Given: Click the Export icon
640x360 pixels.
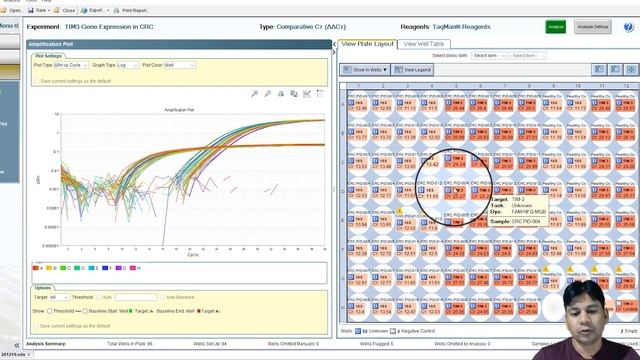Looking at the screenshot, I should (x=84, y=10).
